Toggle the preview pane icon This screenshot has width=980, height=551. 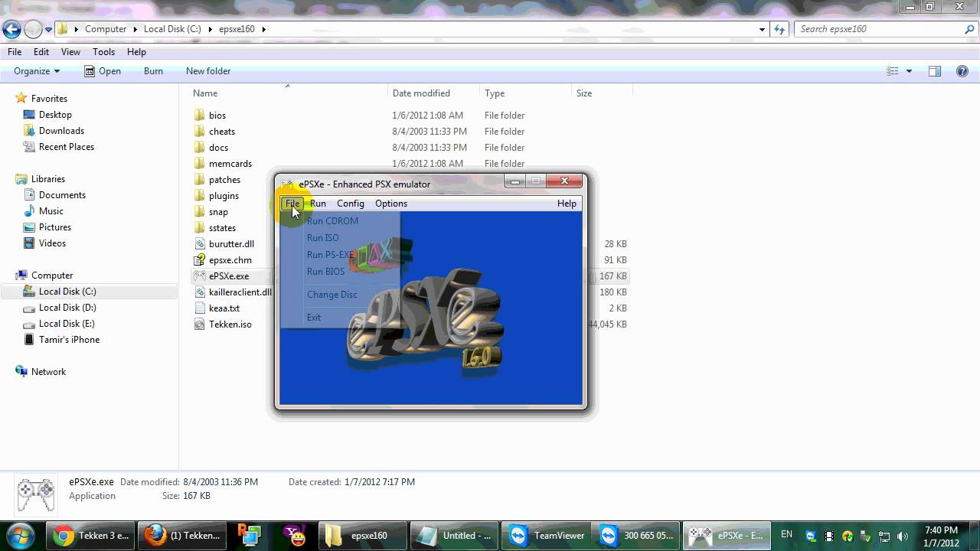coord(935,71)
